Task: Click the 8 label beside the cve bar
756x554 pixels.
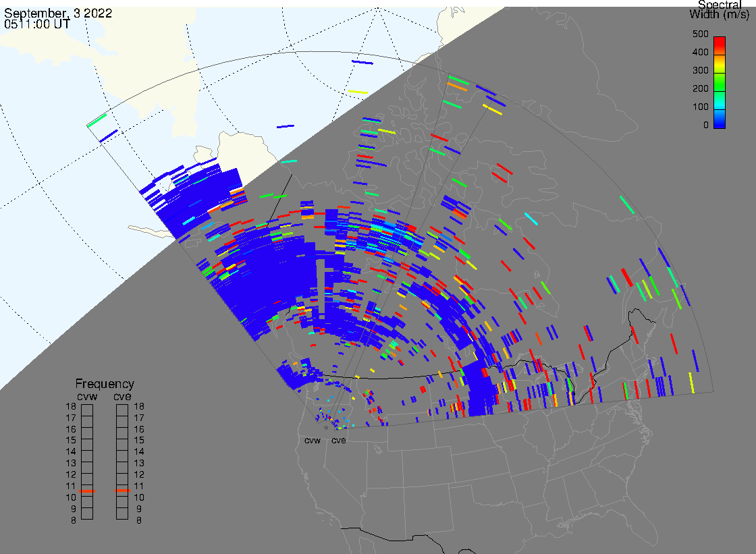Action: pyautogui.click(x=139, y=520)
